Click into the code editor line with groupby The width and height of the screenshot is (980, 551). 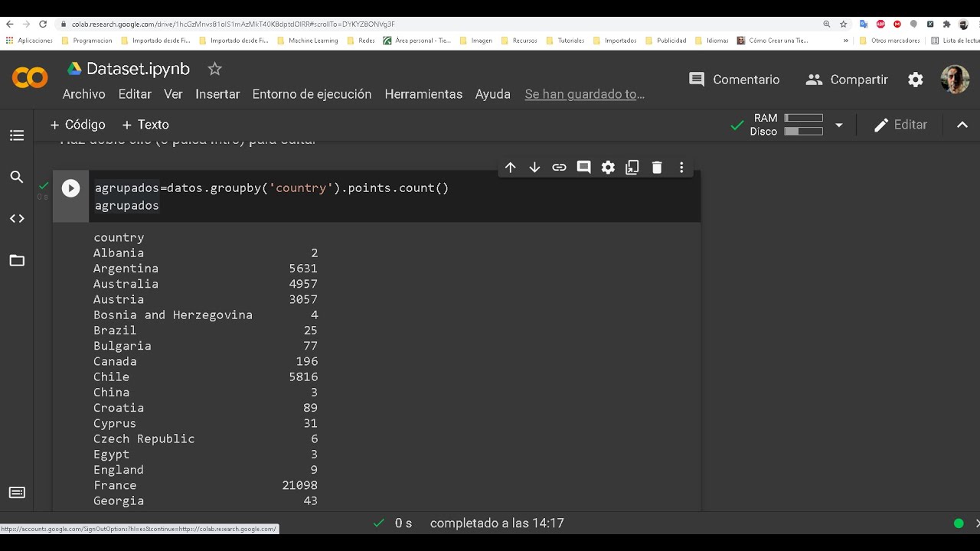(x=272, y=188)
